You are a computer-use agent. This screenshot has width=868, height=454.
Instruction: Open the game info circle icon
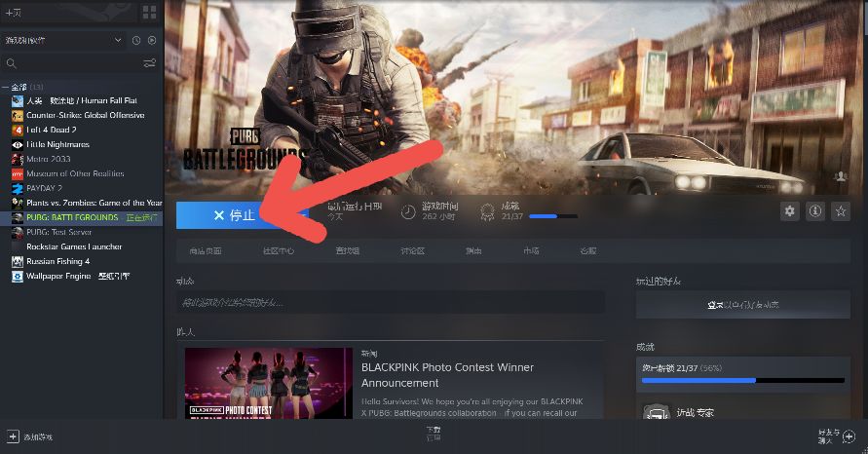point(814,211)
